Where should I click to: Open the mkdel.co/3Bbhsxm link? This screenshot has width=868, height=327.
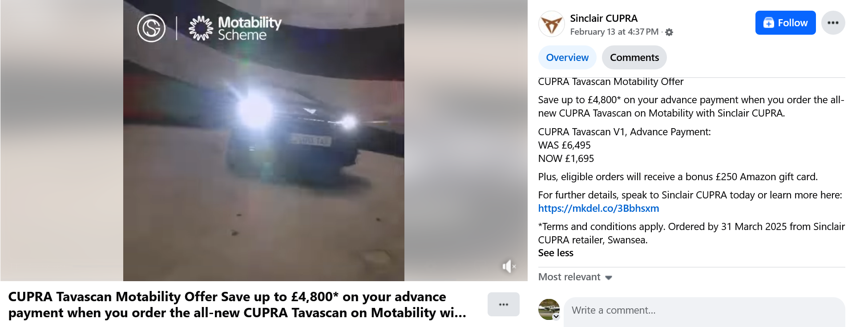click(598, 208)
